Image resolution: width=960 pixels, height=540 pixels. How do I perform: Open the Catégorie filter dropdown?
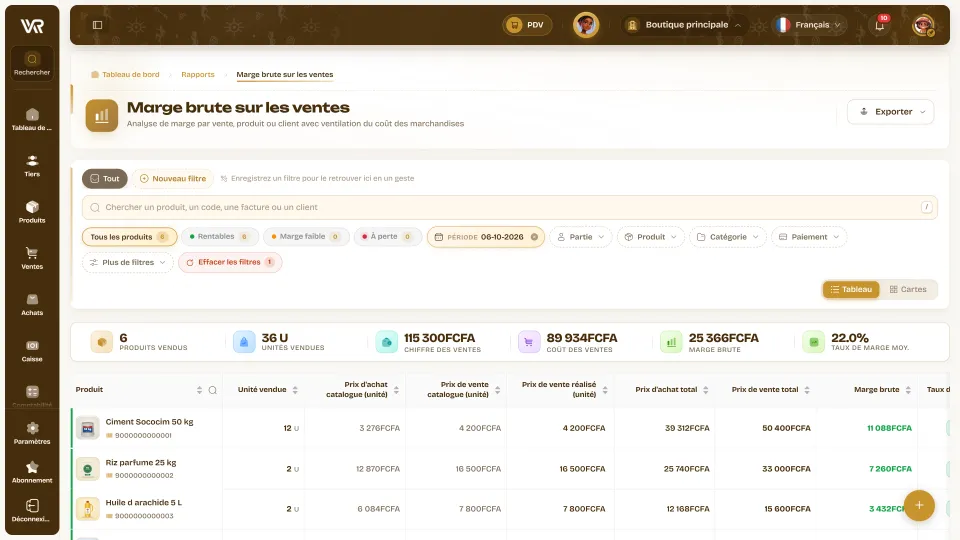pos(727,237)
